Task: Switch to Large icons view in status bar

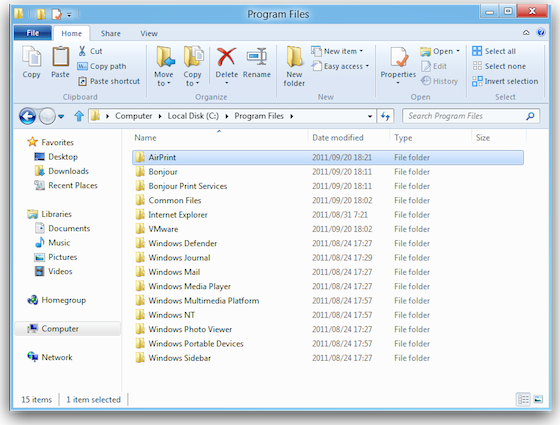Action: (538, 399)
